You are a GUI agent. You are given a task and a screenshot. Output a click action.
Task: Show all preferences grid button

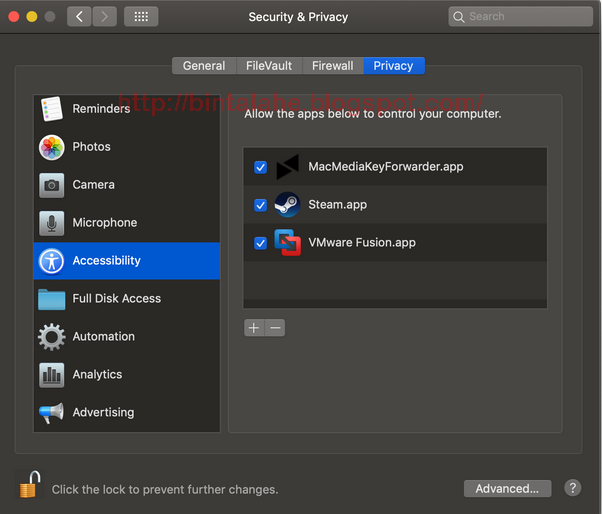pyautogui.click(x=141, y=17)
